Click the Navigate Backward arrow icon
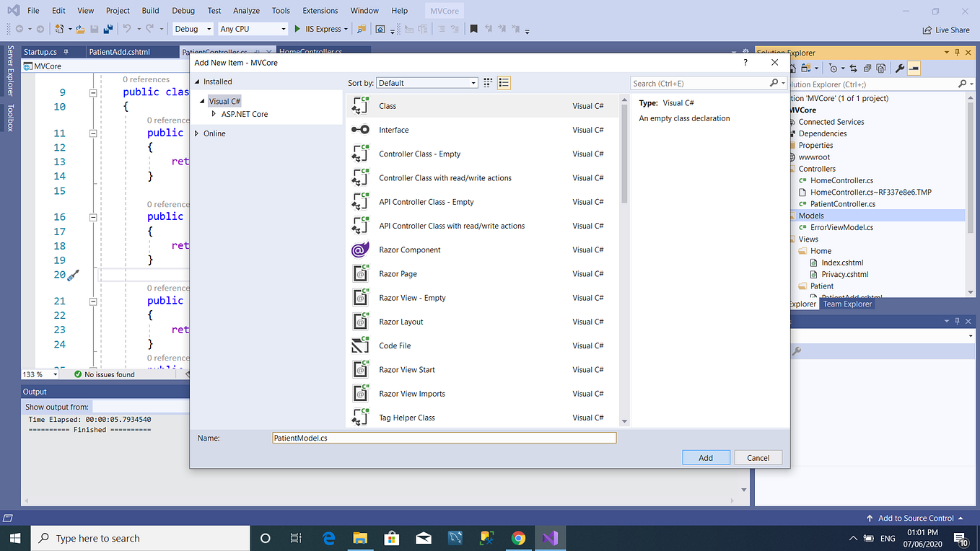Screen dimensions: 980x551 (x=19, y=29)
